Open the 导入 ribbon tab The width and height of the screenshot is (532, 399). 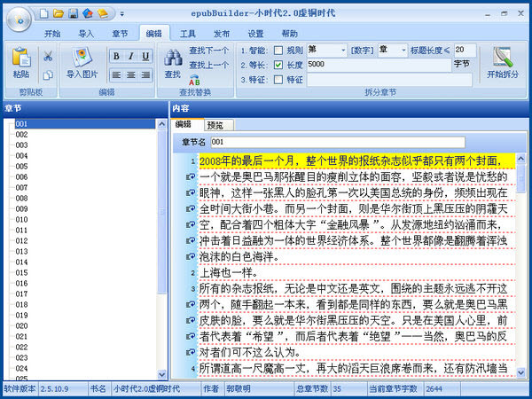coord(86,34)
